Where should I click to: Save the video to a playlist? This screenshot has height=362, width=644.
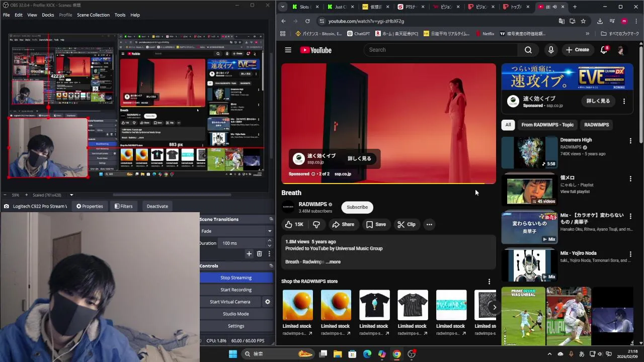coord(376,224)
